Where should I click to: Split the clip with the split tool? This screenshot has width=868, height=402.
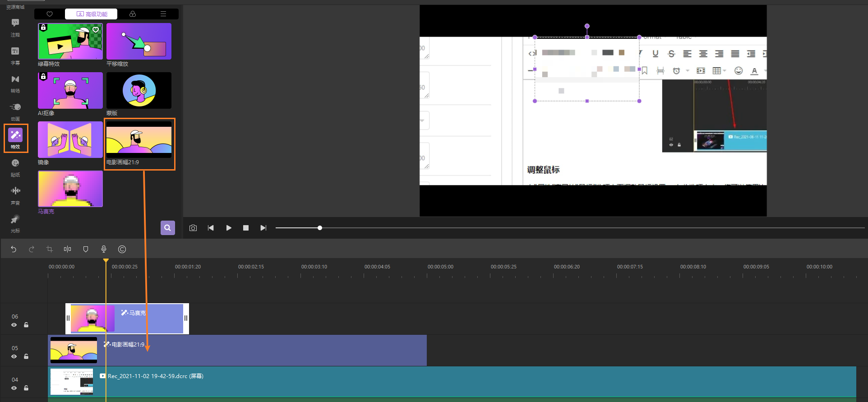(68, 249)
